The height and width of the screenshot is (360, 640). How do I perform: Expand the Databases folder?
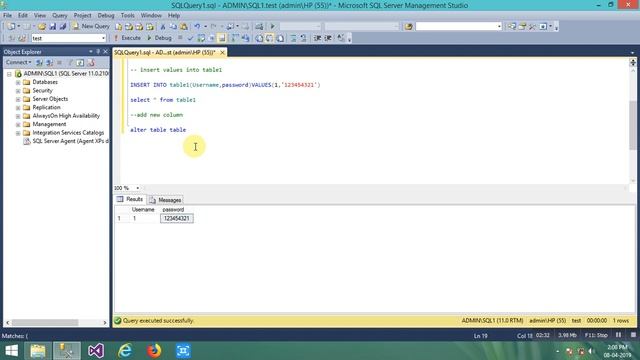18,82
